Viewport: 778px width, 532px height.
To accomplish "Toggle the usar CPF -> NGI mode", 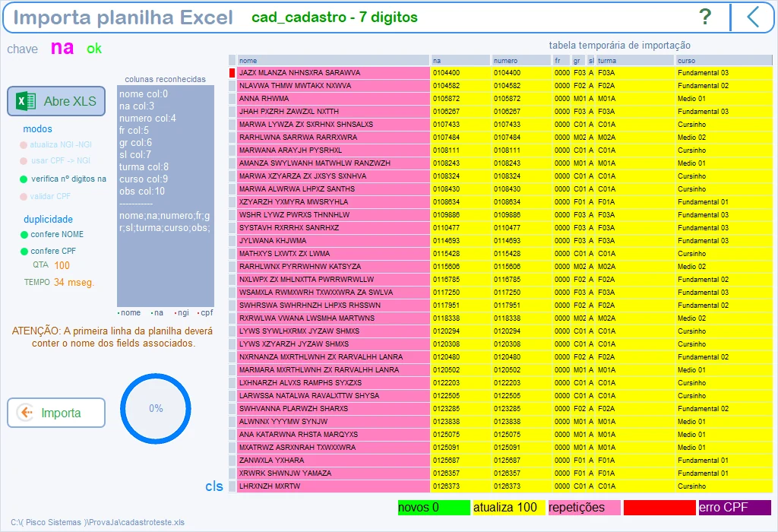I will [x=55, y=161].
